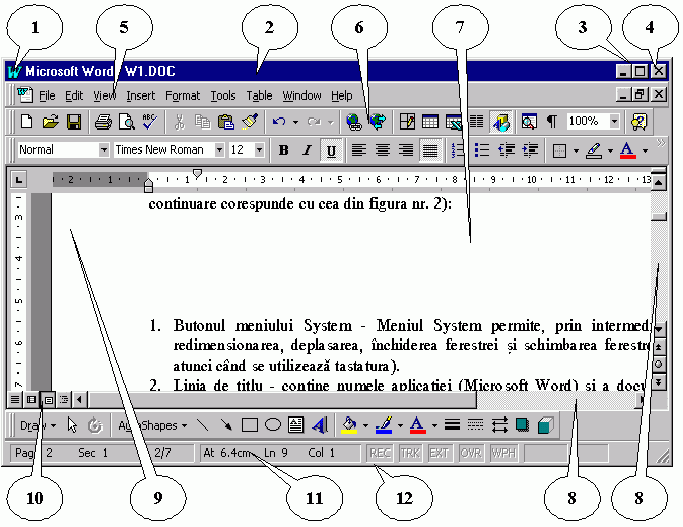
Task: Open the Format menu
Action: click(x=182, y=95)
